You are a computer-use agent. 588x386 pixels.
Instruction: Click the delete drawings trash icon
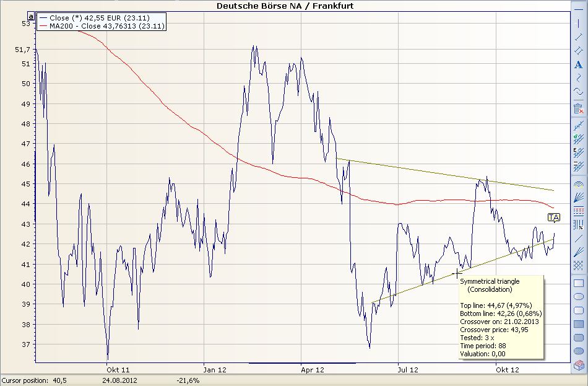coord(578,108)
